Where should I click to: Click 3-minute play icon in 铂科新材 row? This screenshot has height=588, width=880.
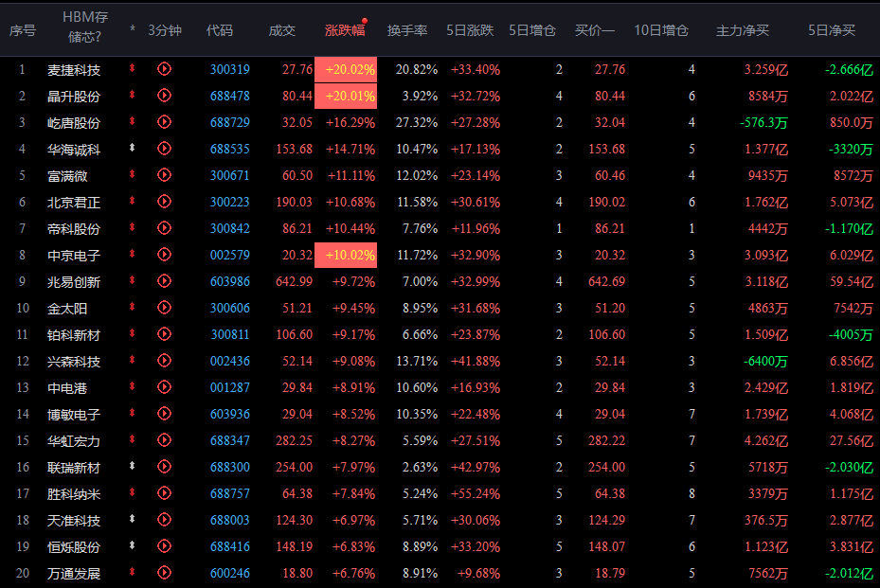(164, 334)
